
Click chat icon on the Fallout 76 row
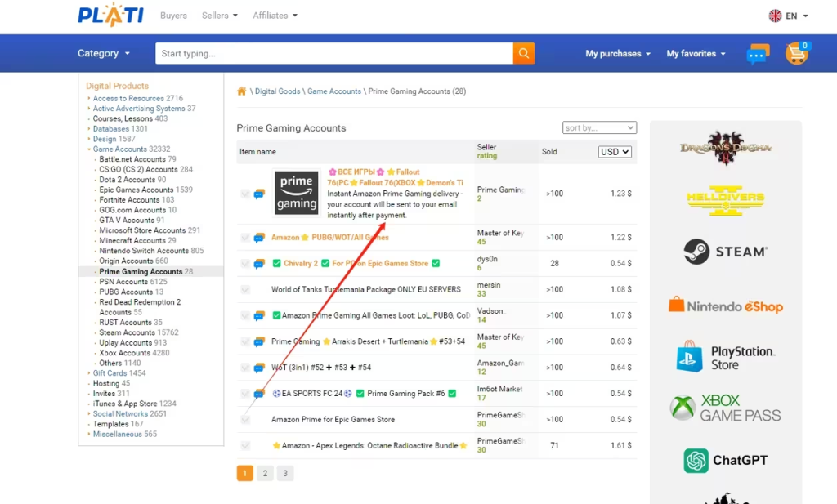click(259, 194)
